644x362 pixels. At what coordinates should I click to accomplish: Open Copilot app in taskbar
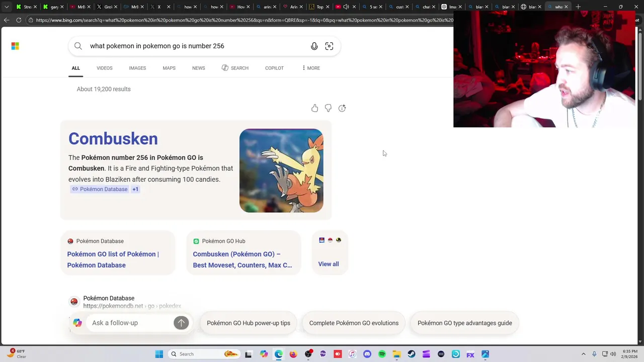click(x=264, y=354)
